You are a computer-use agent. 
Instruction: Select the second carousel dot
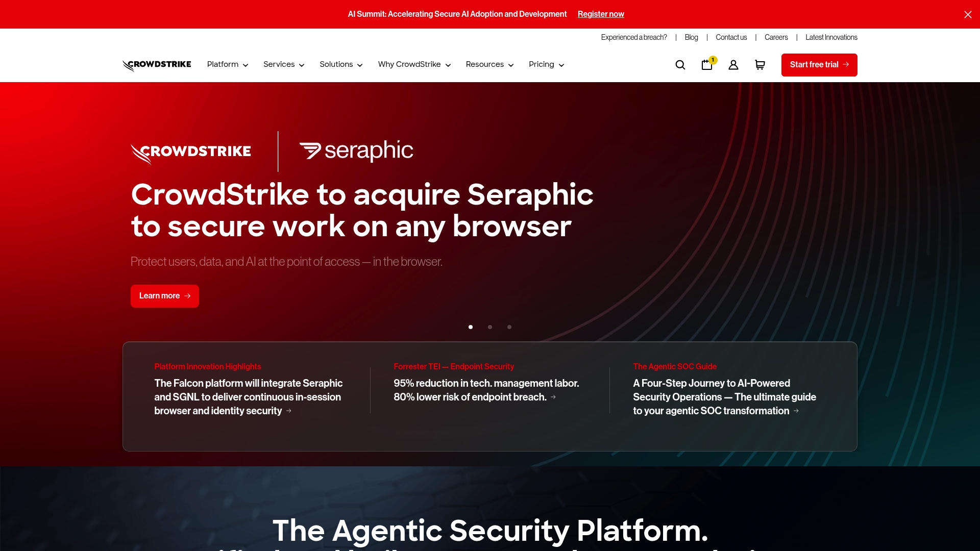pos(489,327)
